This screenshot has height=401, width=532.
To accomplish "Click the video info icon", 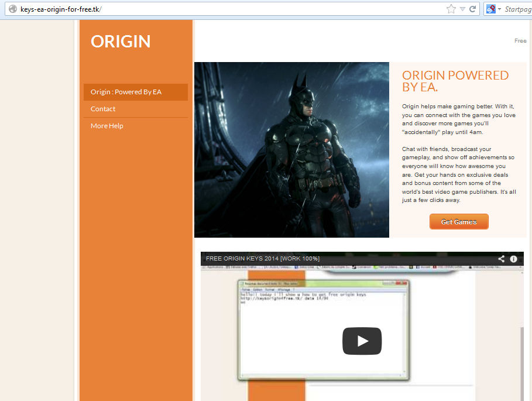I will [x=513, y=259].
